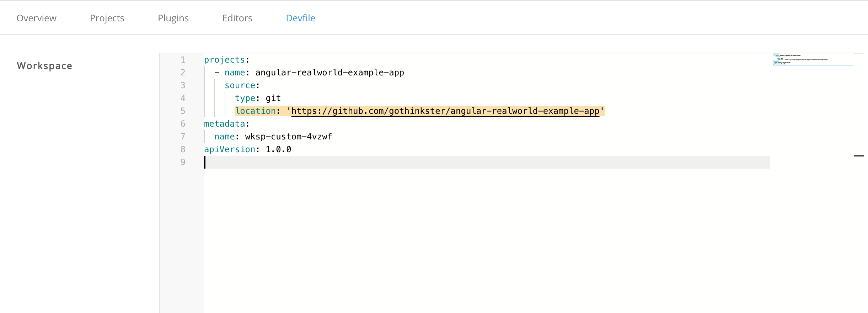Click line number 8 in gutter
This screenshot has width=868, height=313.
tap(183, 149)
